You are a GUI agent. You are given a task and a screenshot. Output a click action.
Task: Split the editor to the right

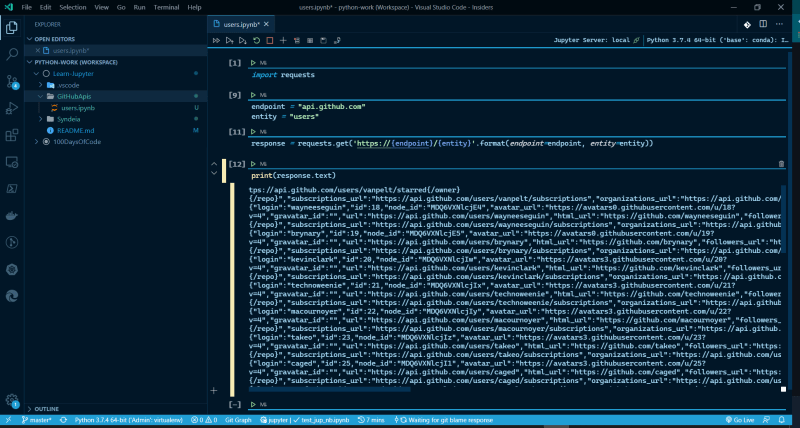tap(763, 24)
